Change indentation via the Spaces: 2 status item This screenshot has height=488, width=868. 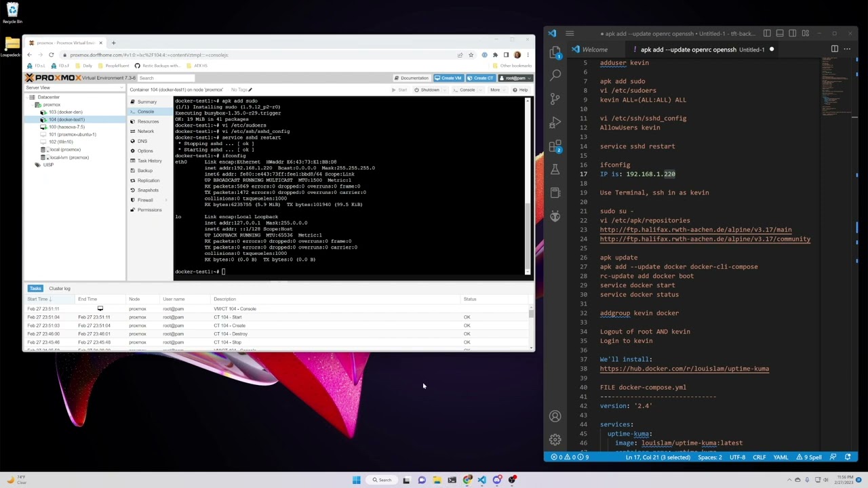coord(710,457)
